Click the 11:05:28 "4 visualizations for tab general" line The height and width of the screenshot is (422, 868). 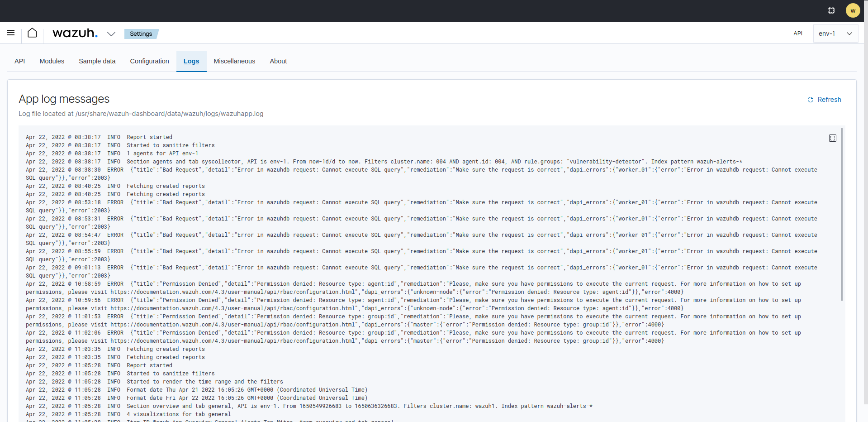128,414
